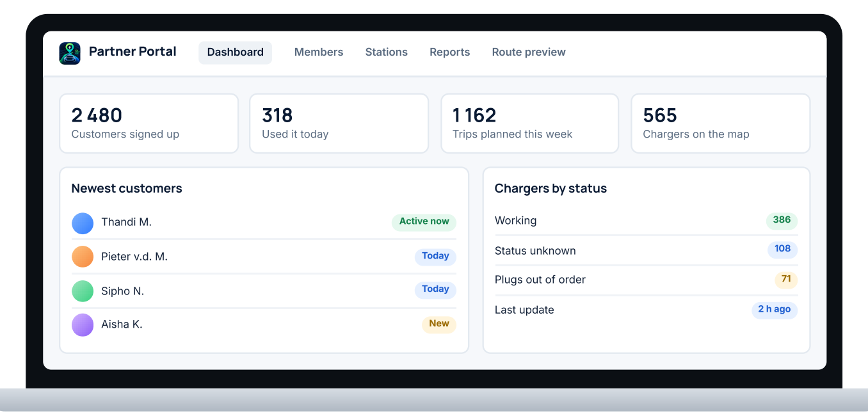The width and height of the screenshot is (868, 416).
Task: Go to the Stations tab
Action: 387,52
